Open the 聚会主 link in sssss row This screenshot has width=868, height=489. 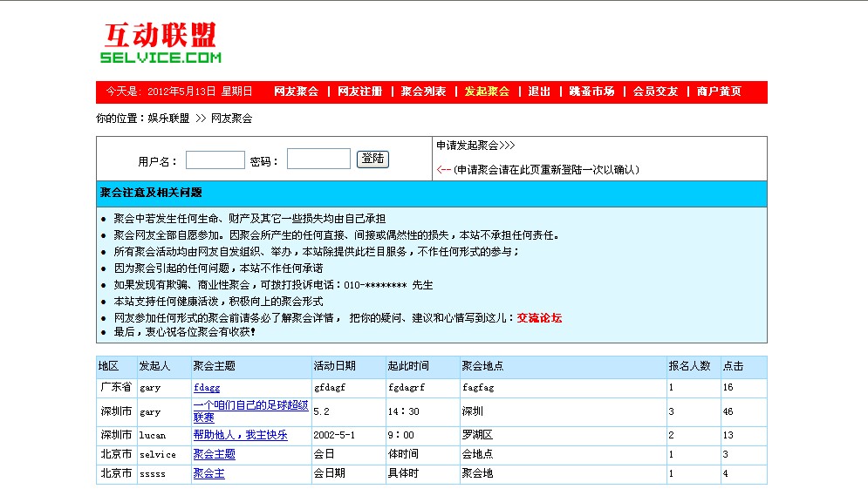tap(208, 473)
